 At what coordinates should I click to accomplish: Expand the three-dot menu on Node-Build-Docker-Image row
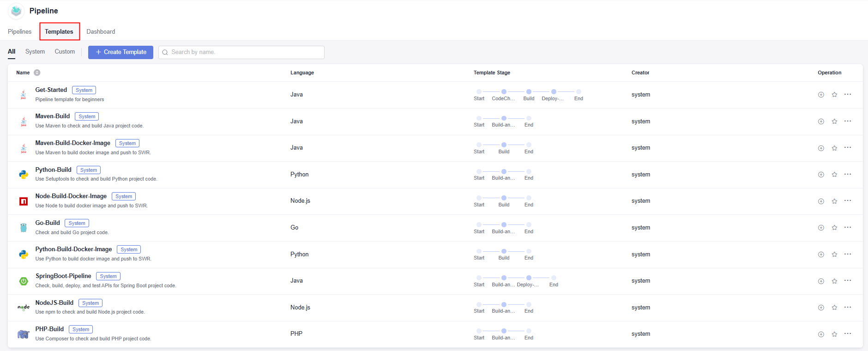(848, 201)
